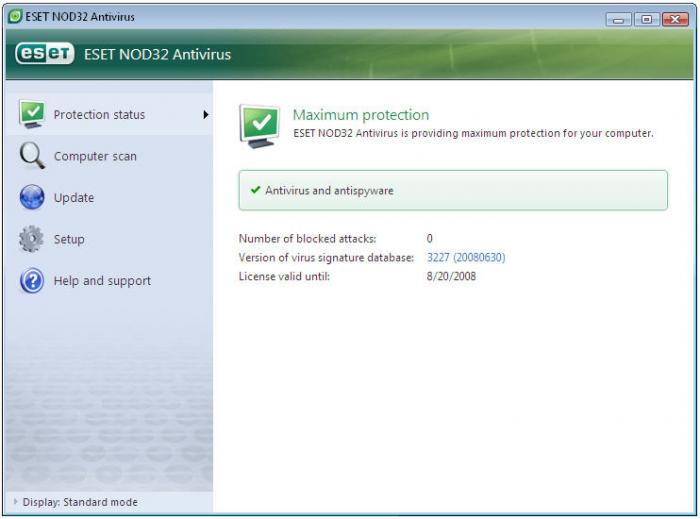
Task: Click the Setup gear icon
Action: pos(31,239)
